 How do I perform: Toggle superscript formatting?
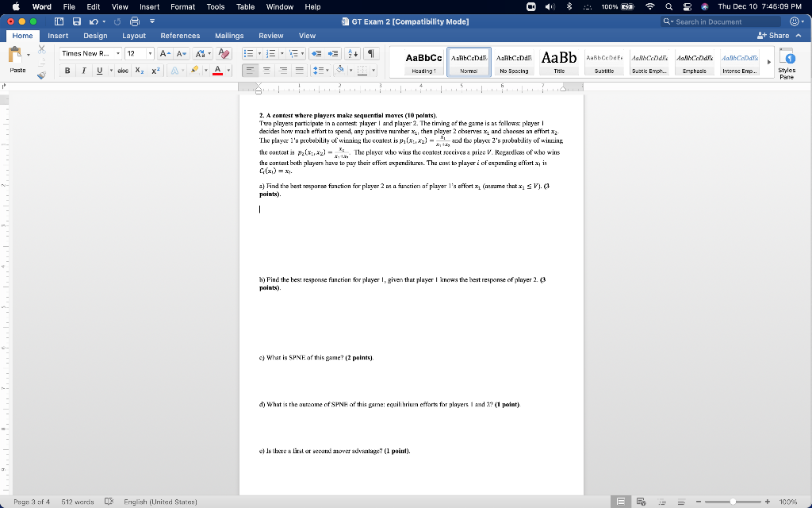(155, 71)
